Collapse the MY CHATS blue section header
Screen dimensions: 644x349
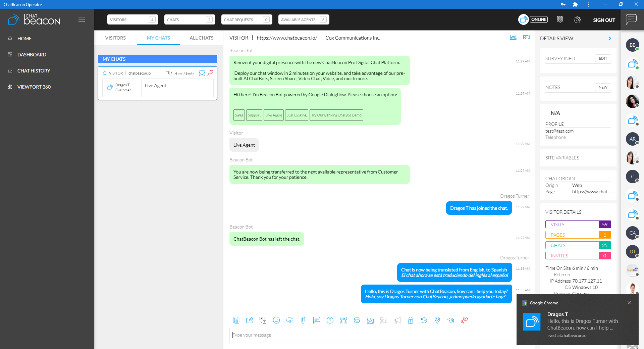point(157,59)
